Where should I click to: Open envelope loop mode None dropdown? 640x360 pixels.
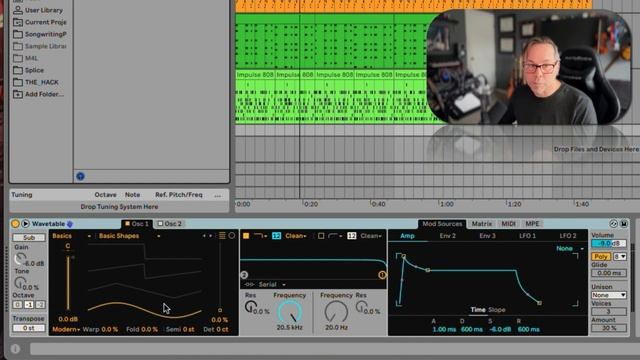569,248
